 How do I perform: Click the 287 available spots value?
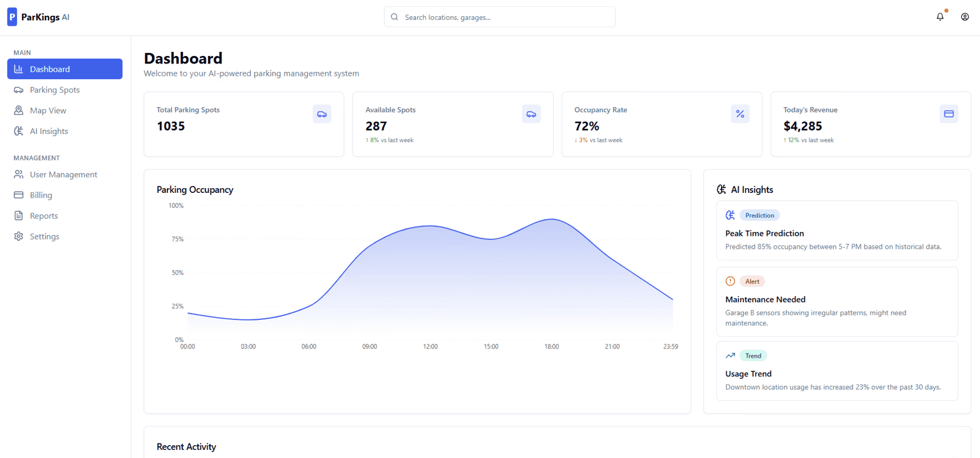pyautogui.click(x=376, y=126)
